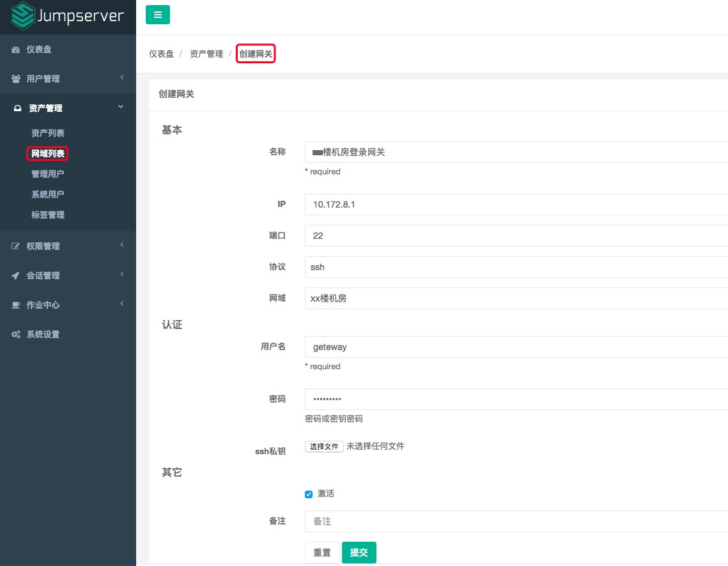Screen dimensions: 728x566
Task: Focus the 名称 input field
Action: 516,152
